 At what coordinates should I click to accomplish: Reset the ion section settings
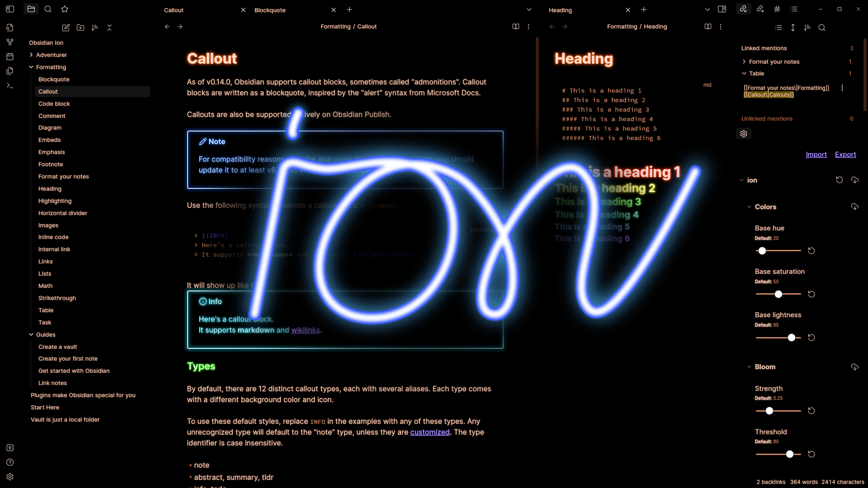tap(840, 180)
